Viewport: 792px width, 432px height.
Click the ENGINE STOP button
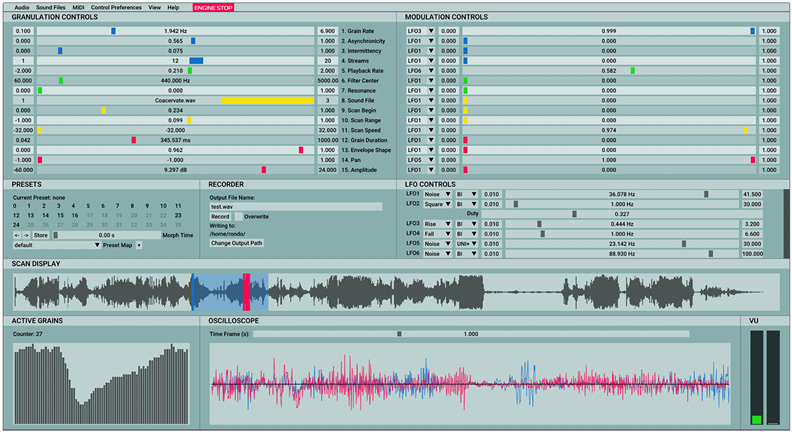[x=213, y=8]
